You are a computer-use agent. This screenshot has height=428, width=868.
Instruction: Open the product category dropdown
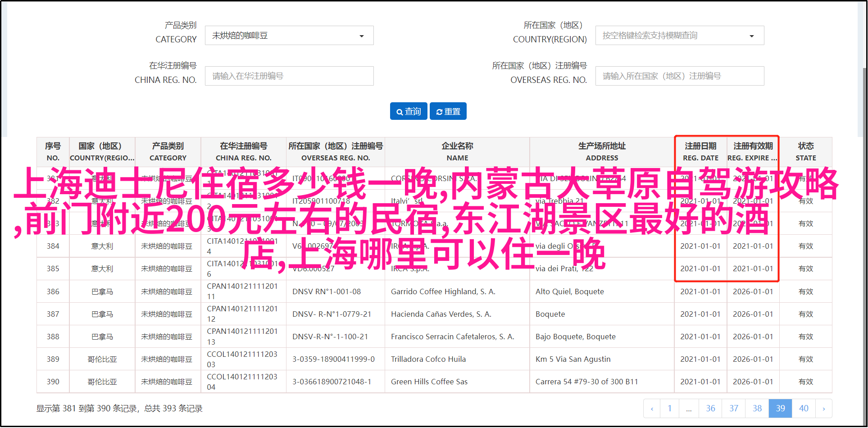point(289,36)
